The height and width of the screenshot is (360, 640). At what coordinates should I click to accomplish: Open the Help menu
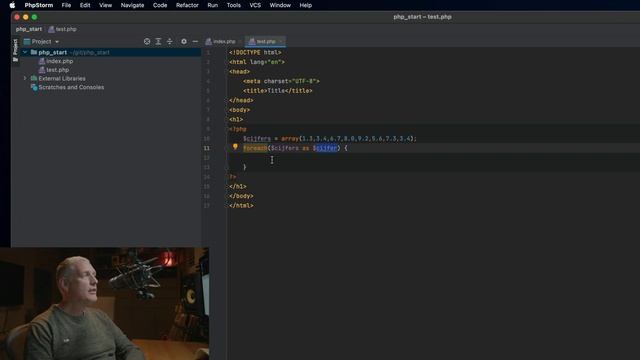pyautogui.click(x=305, y=5)
